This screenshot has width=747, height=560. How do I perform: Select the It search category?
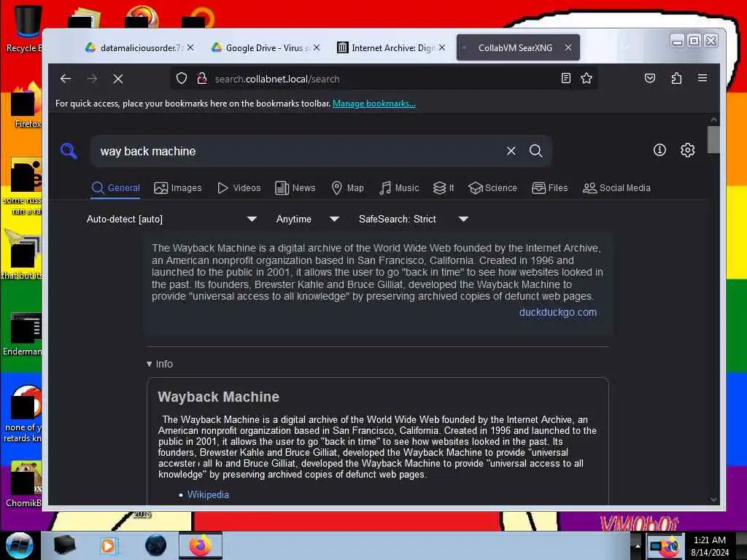(x=444, y=188)
